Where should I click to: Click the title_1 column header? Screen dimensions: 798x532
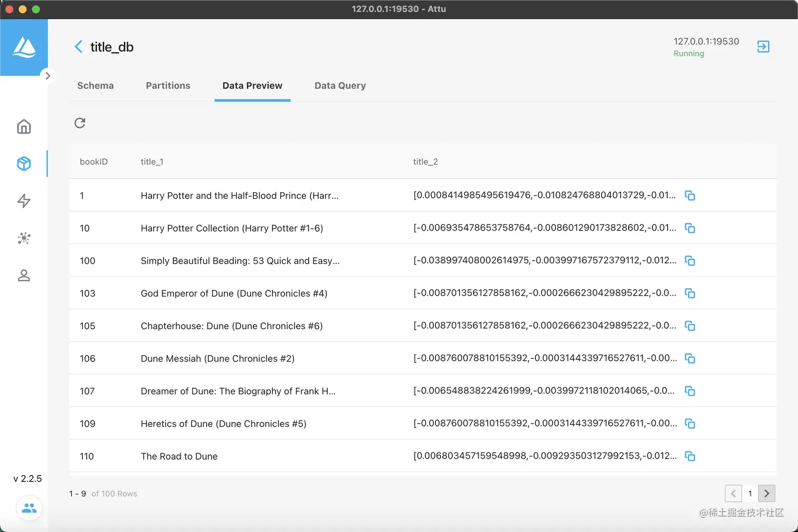click(152, 161)
